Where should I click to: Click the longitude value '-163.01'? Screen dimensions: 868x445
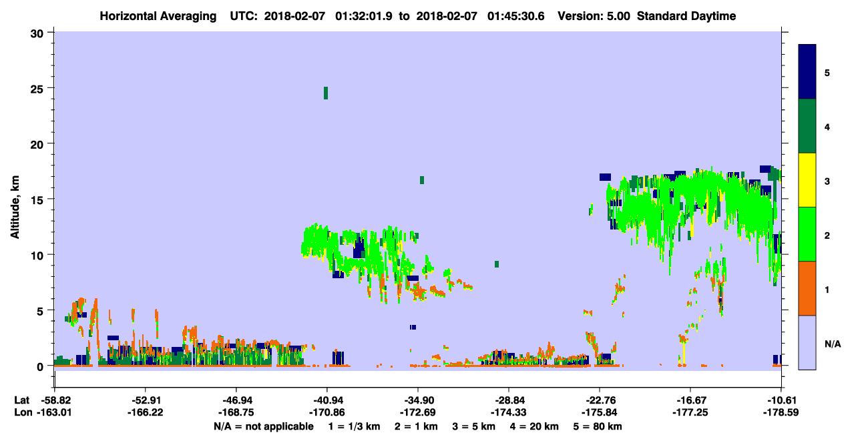54,412
